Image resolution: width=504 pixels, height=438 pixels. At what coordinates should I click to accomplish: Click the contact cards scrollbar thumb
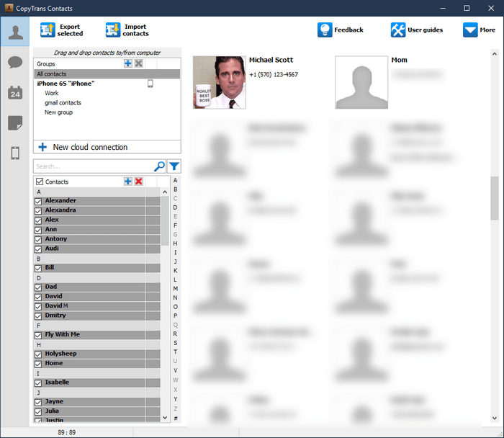(495, 198)
